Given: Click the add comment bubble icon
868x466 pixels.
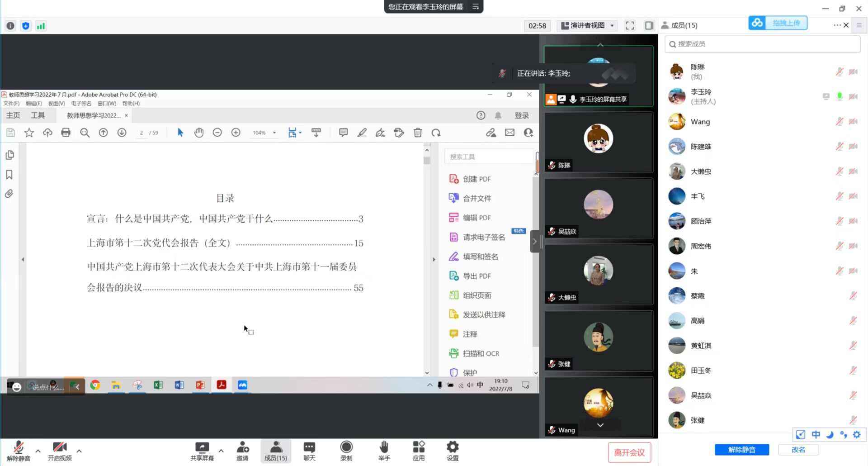Looking at the screenshot, I should pyautogui.click(x=344, y=133).
